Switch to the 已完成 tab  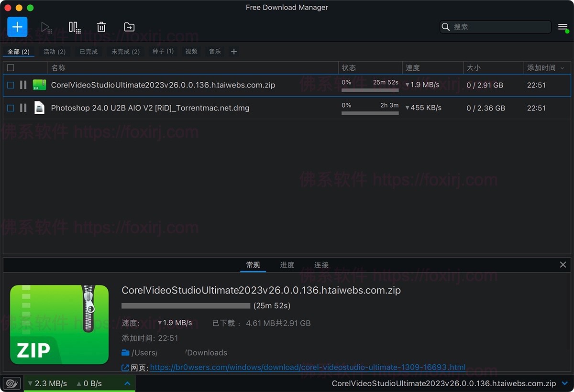point(88,51)
